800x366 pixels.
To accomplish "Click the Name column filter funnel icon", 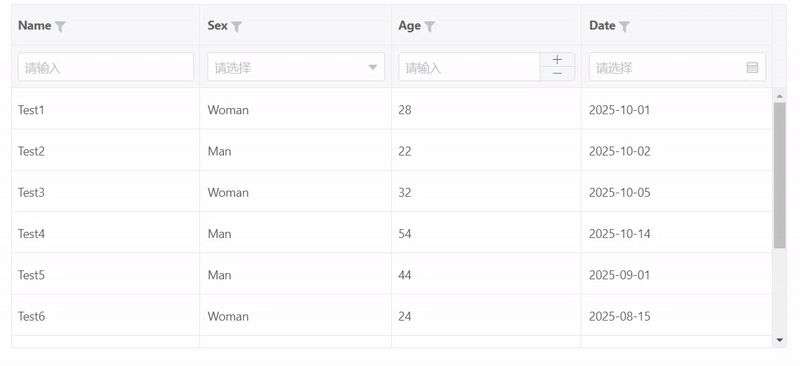I will [x=60, y=27].
